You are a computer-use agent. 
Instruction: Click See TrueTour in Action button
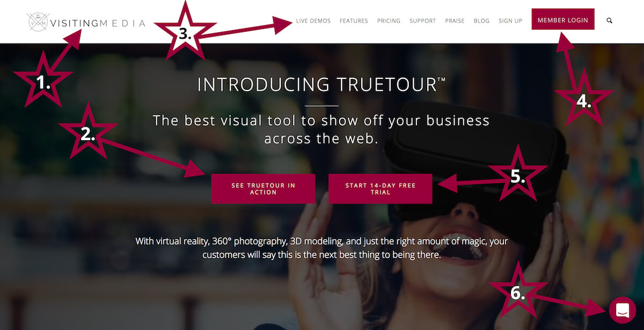(263, 189)
